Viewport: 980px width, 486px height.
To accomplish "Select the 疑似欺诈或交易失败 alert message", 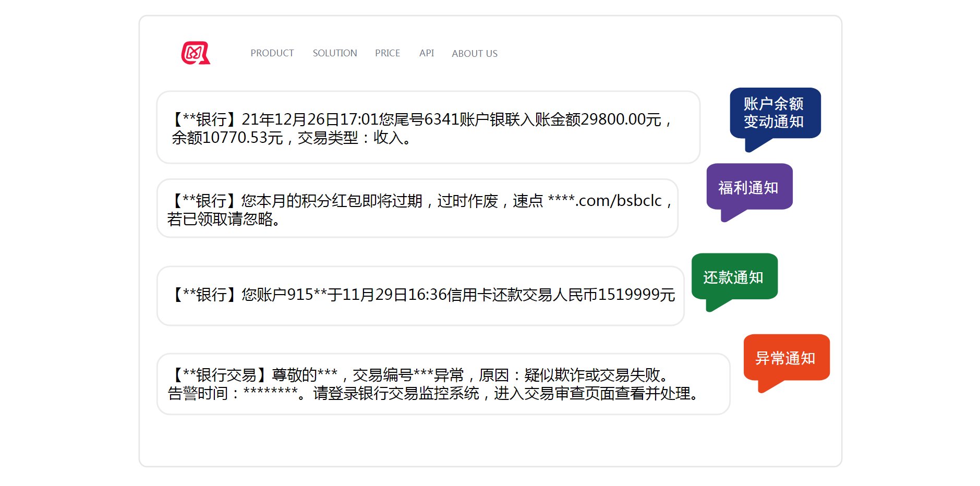I will (443, 384).
